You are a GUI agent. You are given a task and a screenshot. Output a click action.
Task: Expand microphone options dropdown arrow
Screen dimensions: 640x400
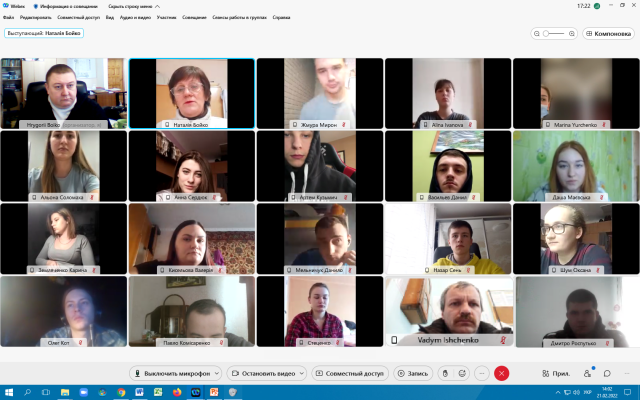[217, 373]
